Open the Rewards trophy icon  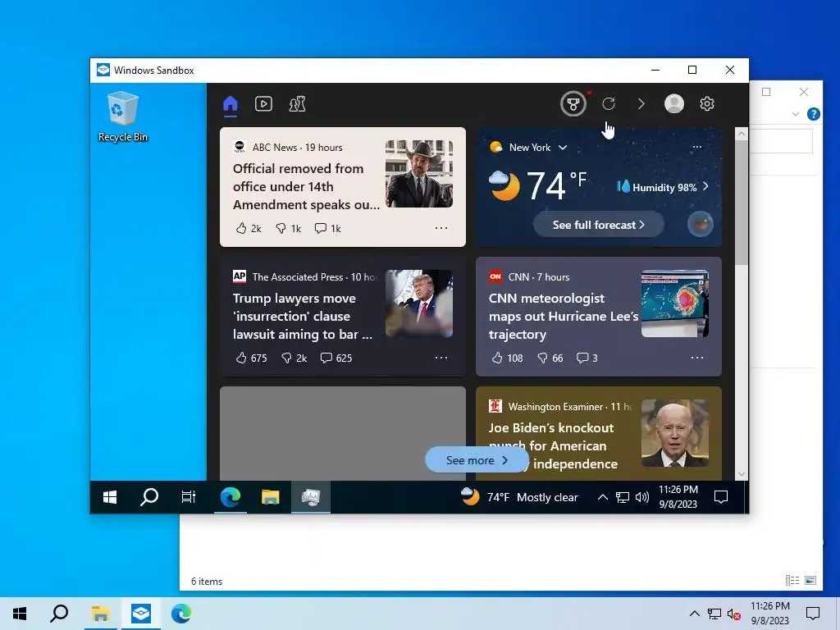pos(573,104)
